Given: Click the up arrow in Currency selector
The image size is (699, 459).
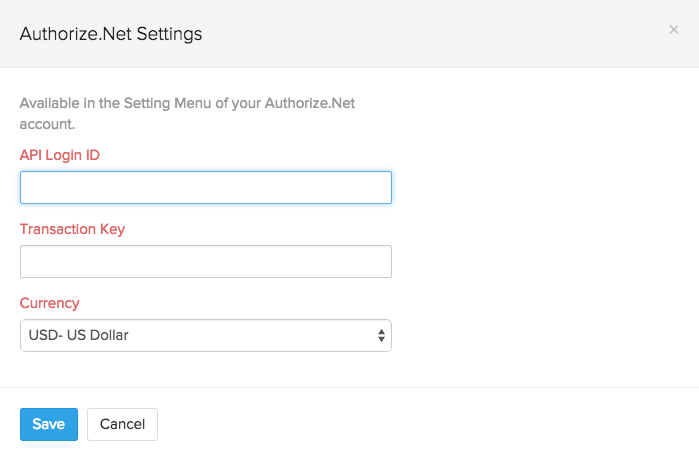Looking at the screenshot, I should [381, 331].
